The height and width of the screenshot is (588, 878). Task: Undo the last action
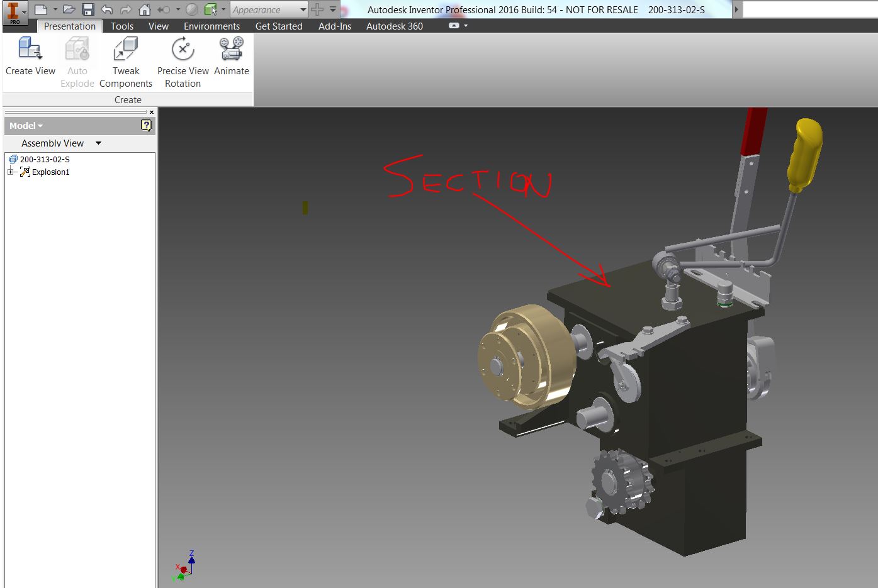click(x=106, y=9)
